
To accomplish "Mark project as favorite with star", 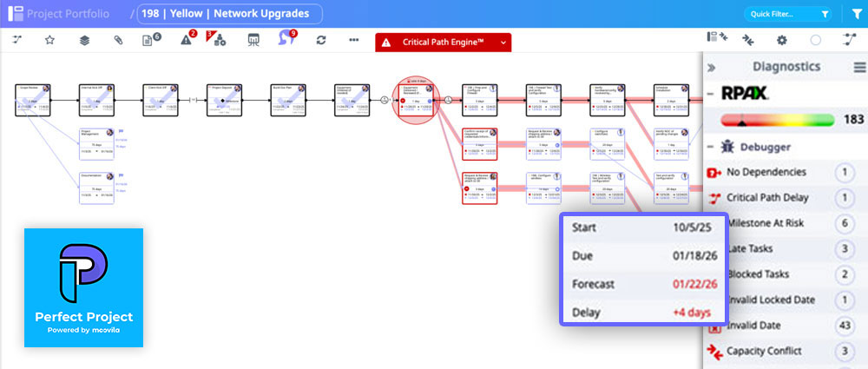I will [49, 40].
